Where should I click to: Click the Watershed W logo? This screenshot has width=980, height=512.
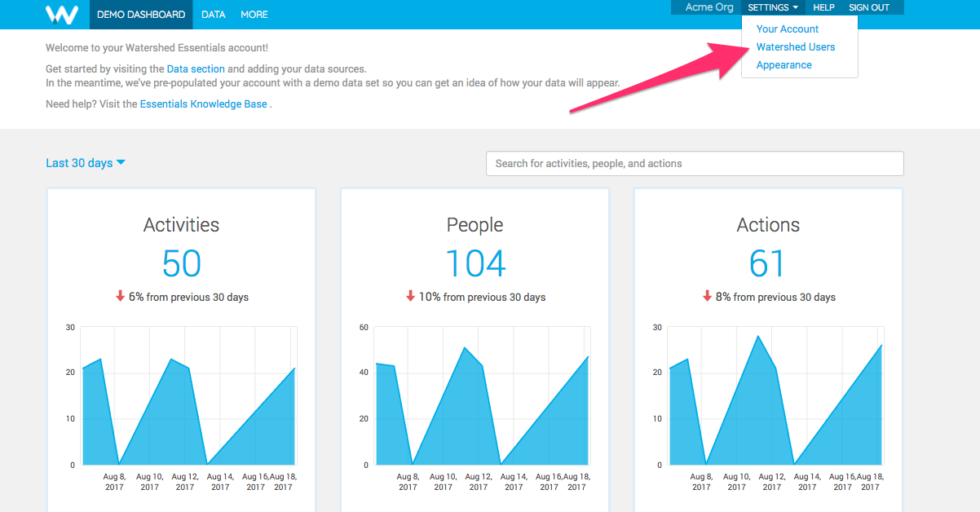click(62, 15)
